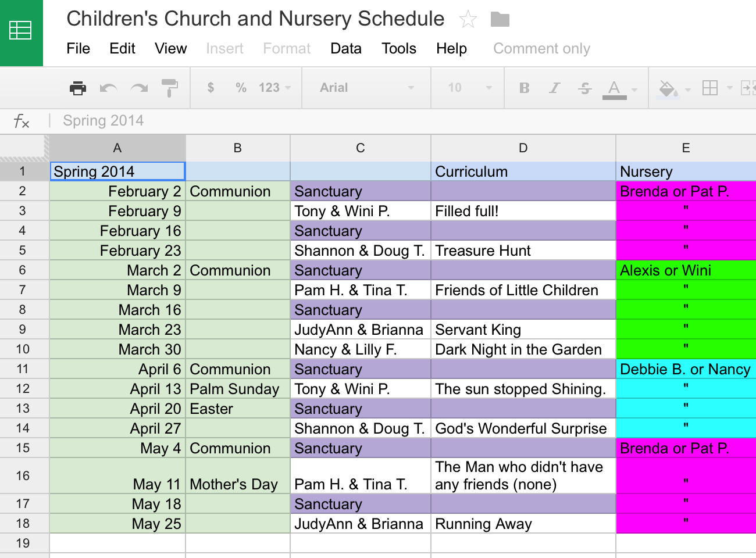
Task: Select column B header
Action: pos(238,148)
